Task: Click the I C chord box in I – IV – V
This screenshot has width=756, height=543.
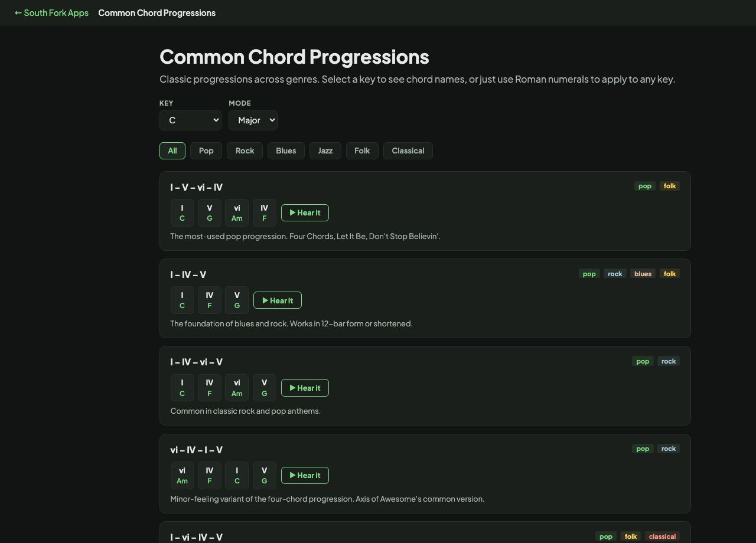Action: point(182,300)
